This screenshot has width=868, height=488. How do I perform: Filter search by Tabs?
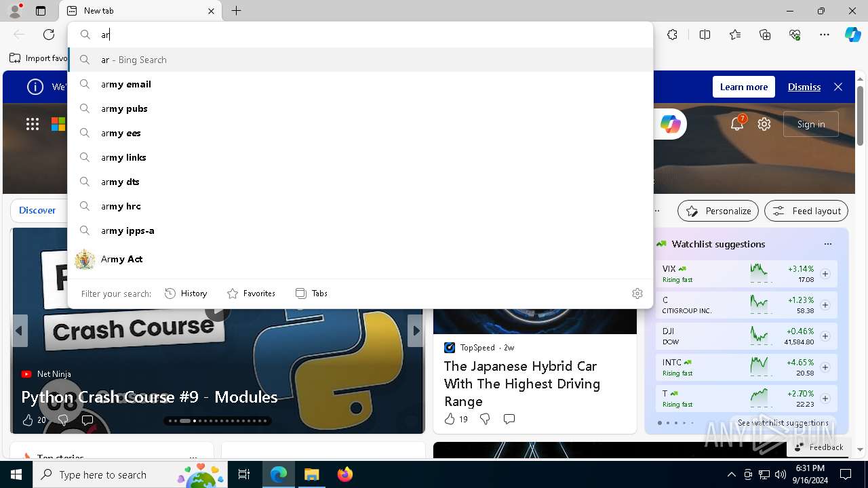click(x=311, y=293)
